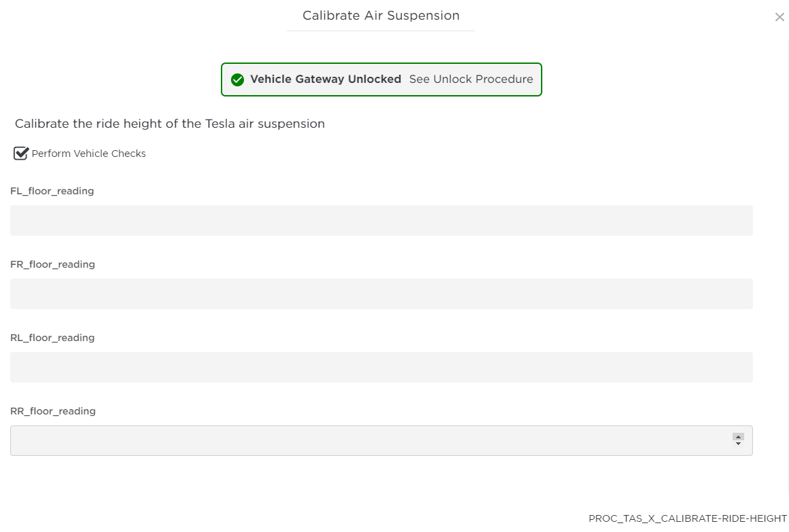
Task: Click the Calibrate Air Suspension title
Action: click(381, 16)
